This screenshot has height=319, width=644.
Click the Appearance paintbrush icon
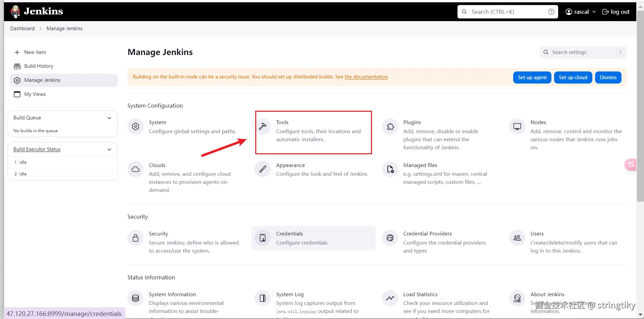click(x=263, y=169)
